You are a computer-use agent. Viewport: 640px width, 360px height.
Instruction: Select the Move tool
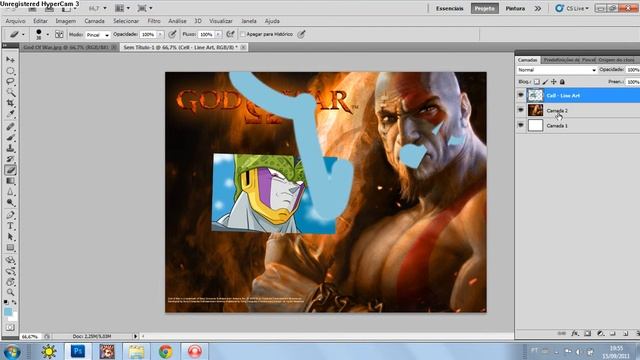tap(10, 60)
